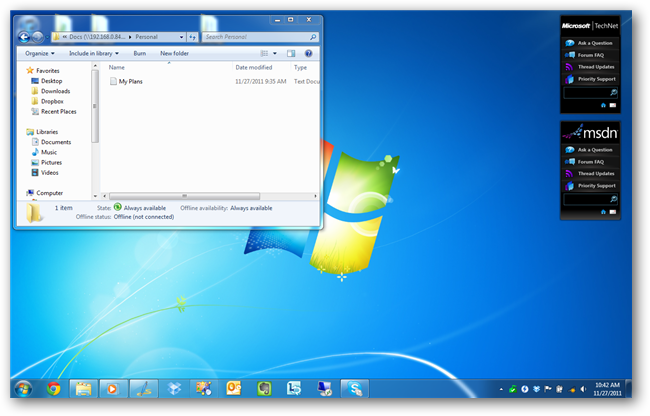Show hidden system tray icons arrow

point(501,389)
